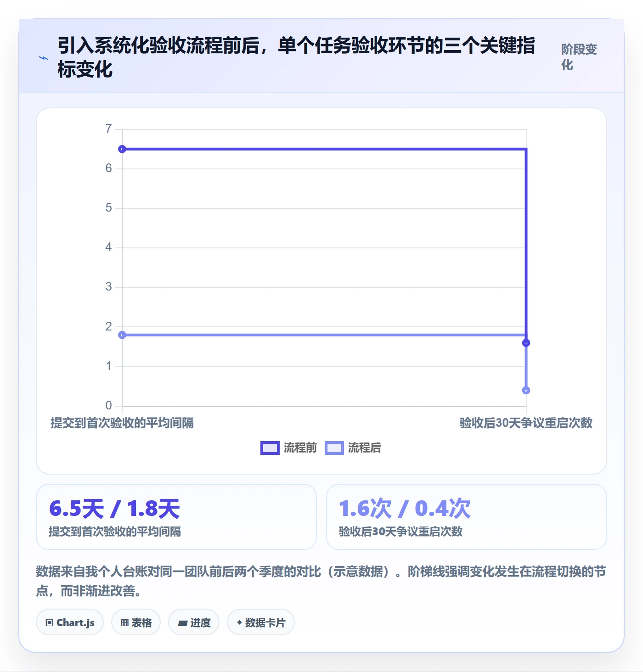Image resolution: width=643 pixels, height=672 pixels.
Task: Click the 1.6 data point of 流程前
Action: click(x=526, y=343)
